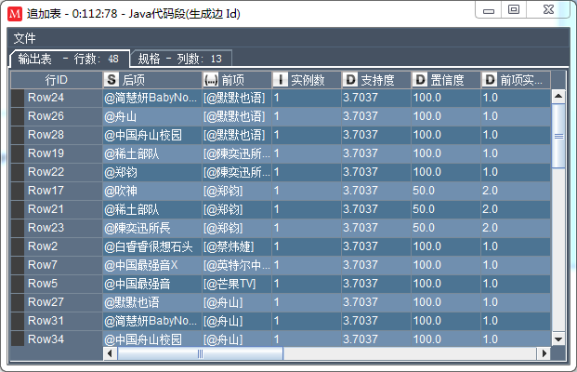Screen dimensions: 577x372
Task: Click the Double type icon on 置信度 column
Action: pyautogui.click(x=420, y=79)
